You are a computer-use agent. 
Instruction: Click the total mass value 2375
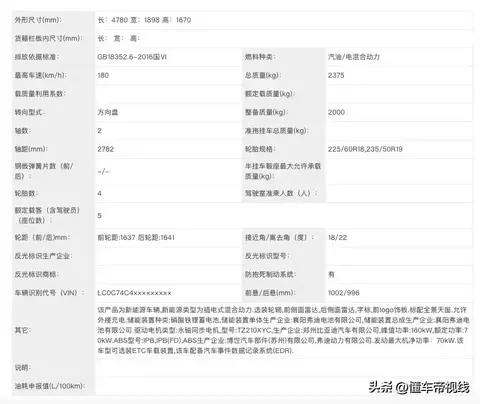pyautogui.click(x=336, y=75)
